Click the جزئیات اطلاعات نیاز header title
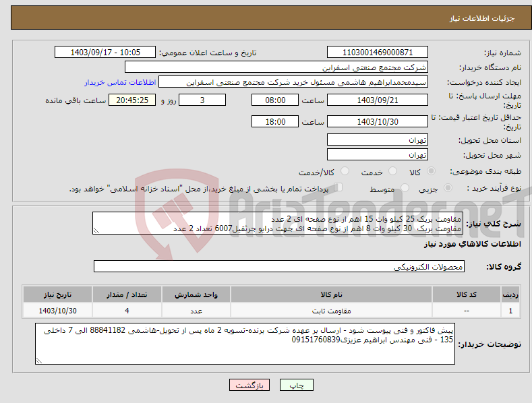The width and height of the screenshot is (532, 403). [x=482, y=18]
